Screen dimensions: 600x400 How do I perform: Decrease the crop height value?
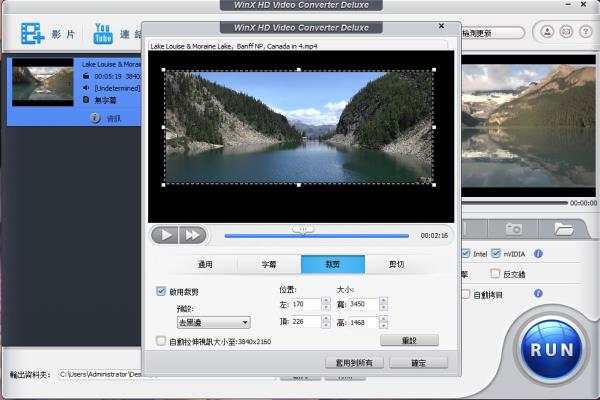pos(383,325)
